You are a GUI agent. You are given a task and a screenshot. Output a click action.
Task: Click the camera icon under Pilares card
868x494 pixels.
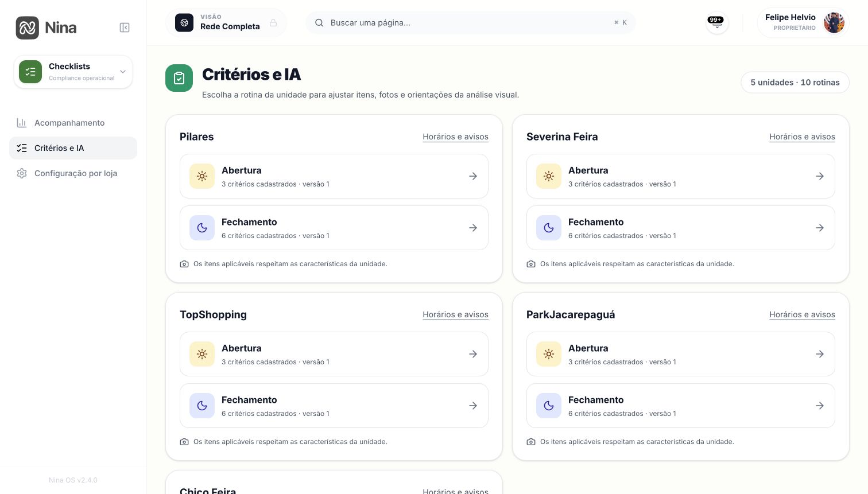pos(184,264)
